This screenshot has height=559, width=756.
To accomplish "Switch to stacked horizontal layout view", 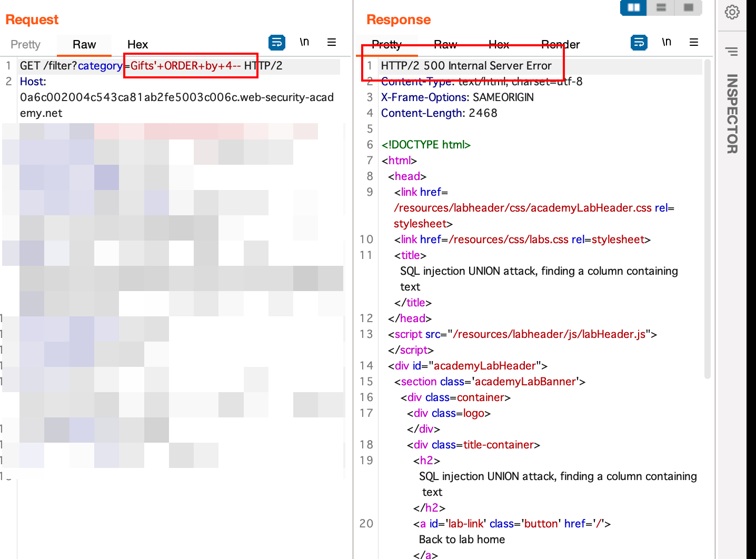I will click(x=661, y=8).
